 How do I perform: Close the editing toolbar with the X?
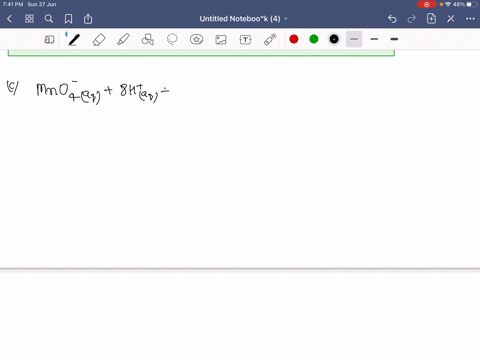[x=451, y=19]
